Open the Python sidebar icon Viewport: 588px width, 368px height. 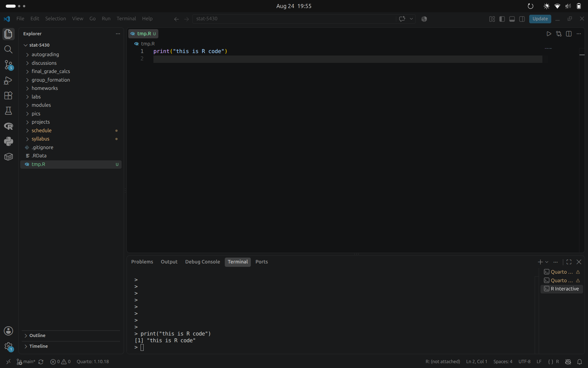click(8, 141)
